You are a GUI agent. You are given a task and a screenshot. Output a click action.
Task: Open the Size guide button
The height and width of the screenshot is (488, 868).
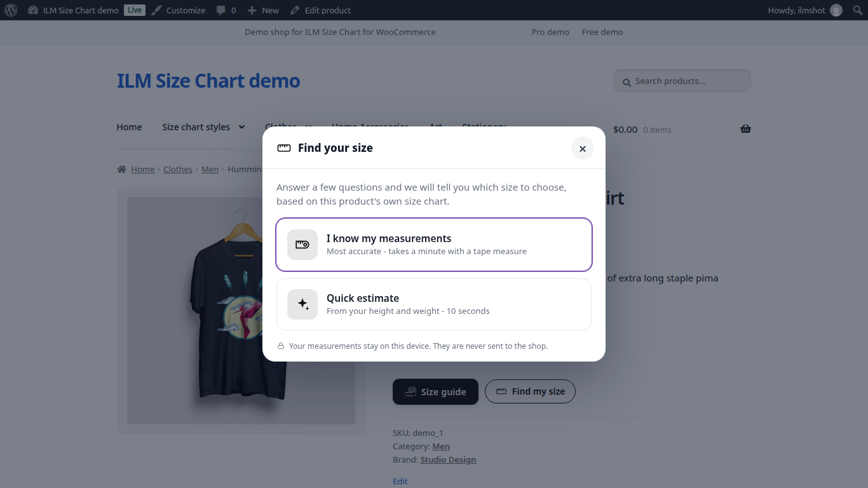tap(435, 392)
